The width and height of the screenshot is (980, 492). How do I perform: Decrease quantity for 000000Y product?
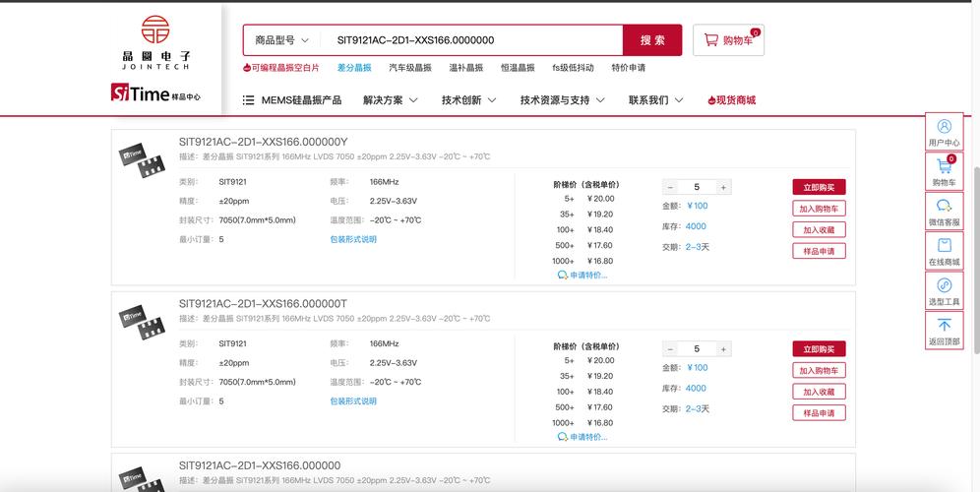[671, 187]
